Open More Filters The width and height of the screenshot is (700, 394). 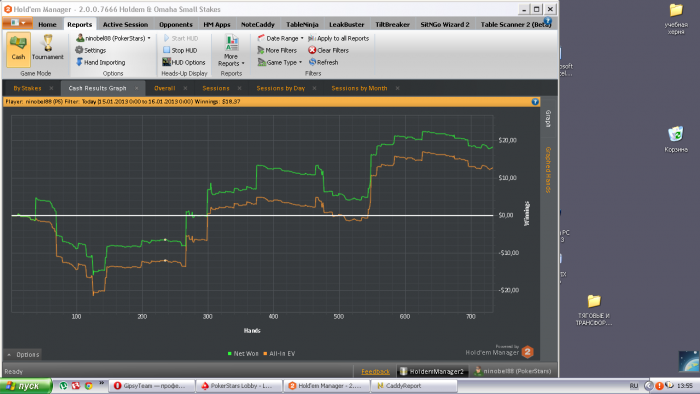pyautogui.click(x=277, y=50)
